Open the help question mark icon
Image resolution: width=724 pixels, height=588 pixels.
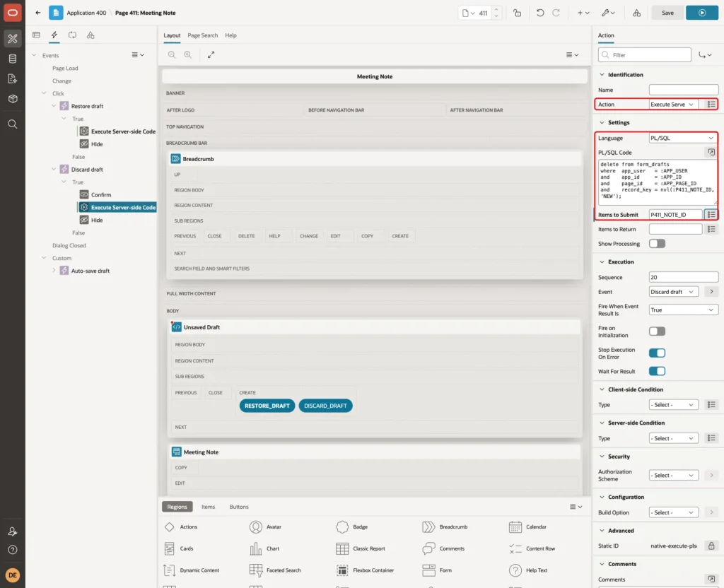(13, 550)
